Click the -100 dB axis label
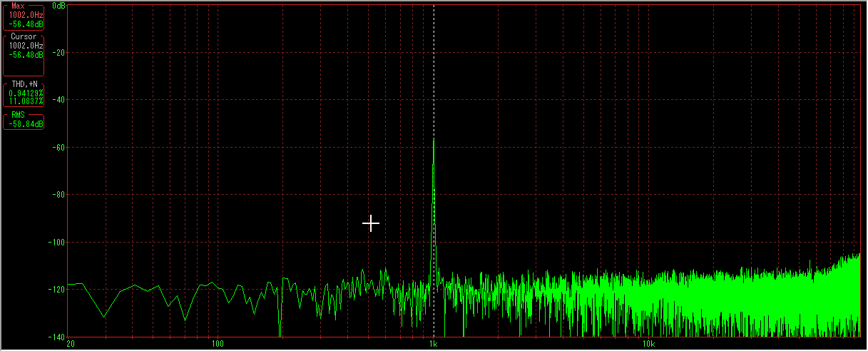Viewport: 868px width, 351px height. coord(56,242)
